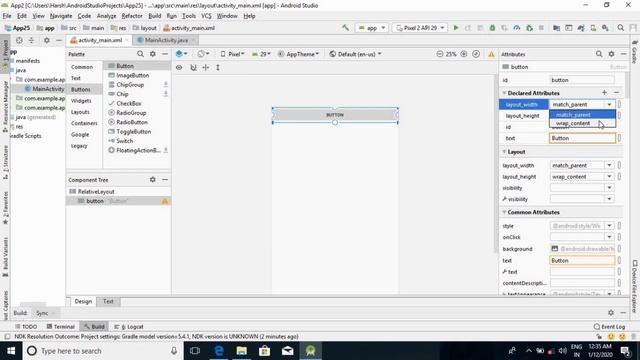Toggle autoconnect magnet icon

[193, 67]
